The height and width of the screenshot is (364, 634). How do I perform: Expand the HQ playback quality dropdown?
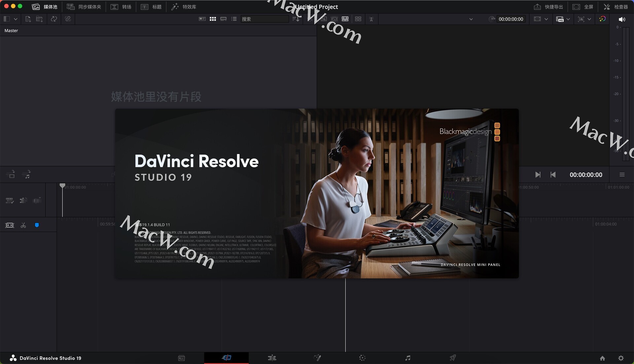568,19
